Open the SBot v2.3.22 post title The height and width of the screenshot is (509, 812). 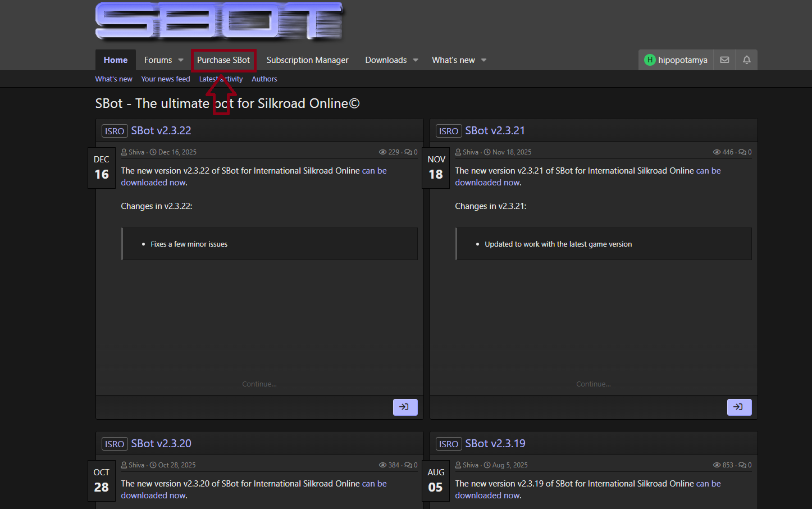coord(161,130)
